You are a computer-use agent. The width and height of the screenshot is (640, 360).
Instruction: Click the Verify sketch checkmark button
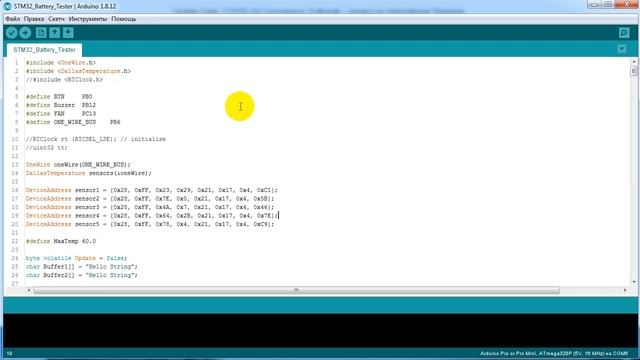pos(11,33)
